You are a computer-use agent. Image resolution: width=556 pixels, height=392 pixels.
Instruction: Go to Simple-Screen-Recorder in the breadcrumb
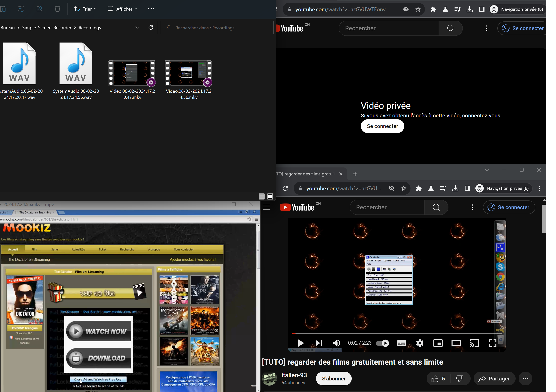click(x=47, y=28)
